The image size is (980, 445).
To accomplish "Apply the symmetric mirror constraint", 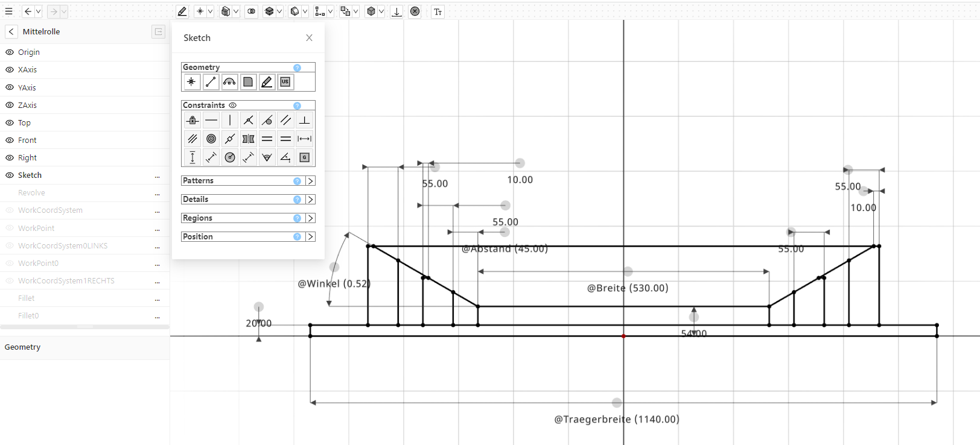I will [x=249, y=139].
